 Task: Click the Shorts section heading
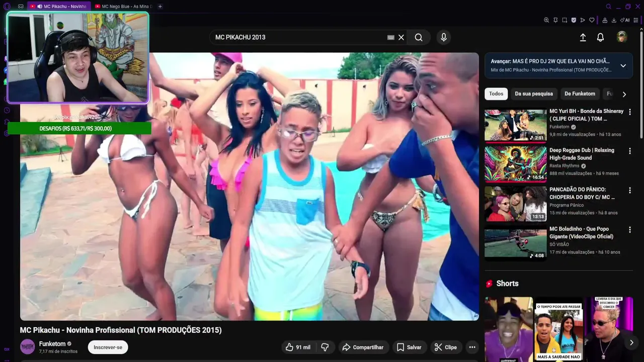click(507, 284)
